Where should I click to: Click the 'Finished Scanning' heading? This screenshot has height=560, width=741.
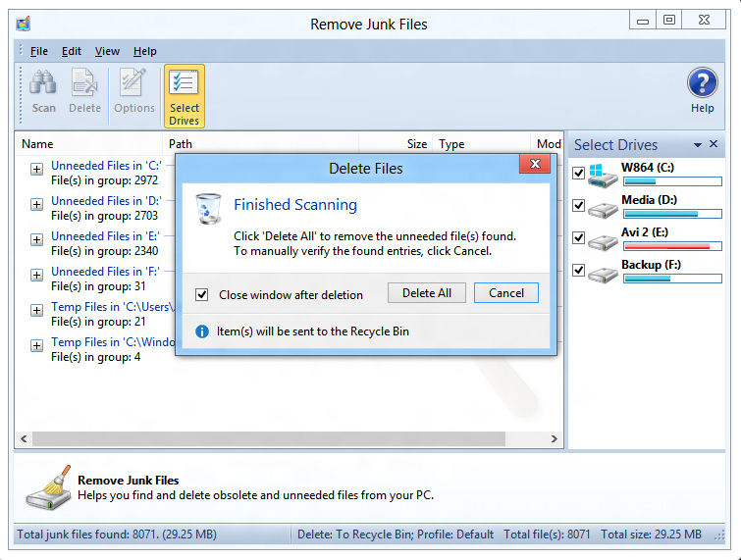295,204
